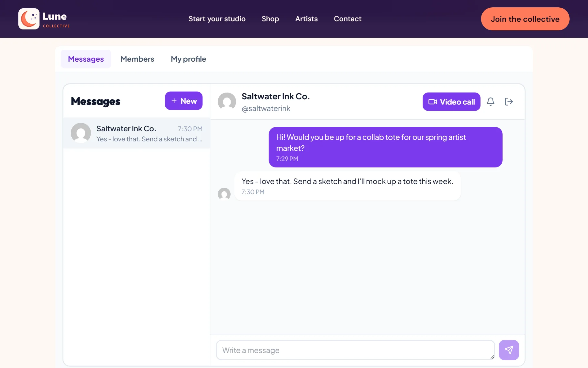Viewport: 588px width, 368px height.
Task: Click Join the collective button
Action: coord(525,19)
